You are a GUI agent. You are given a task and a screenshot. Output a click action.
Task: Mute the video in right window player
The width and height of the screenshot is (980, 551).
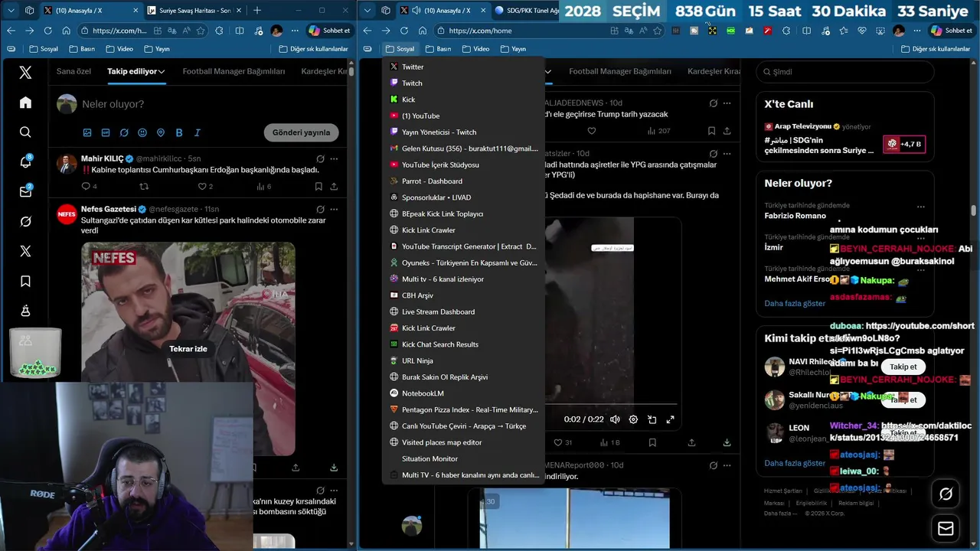[614, 419]
